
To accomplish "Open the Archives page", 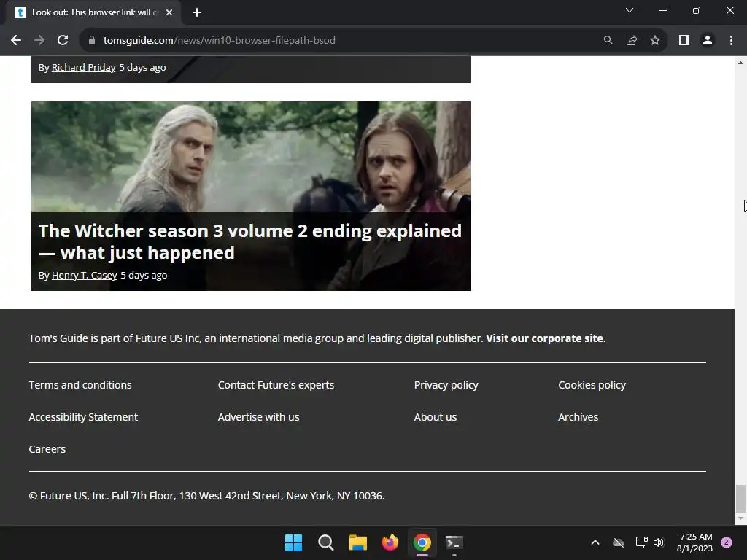I will [x=578, y=417].
